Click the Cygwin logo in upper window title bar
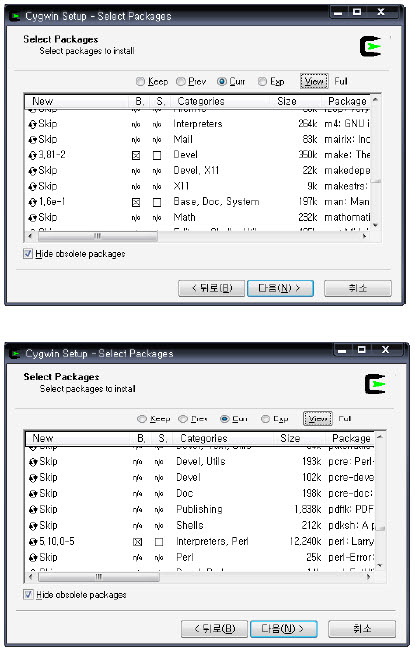Image resolution: width=415 pixels, height=654 pixels. tap(16, 16)
